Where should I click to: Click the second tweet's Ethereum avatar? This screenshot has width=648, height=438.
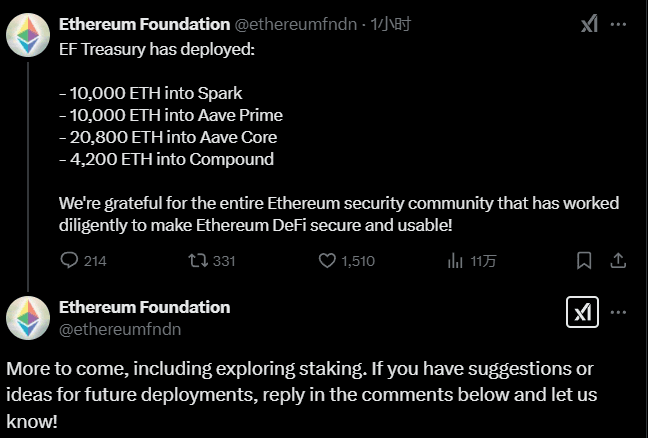pos(28,318)
